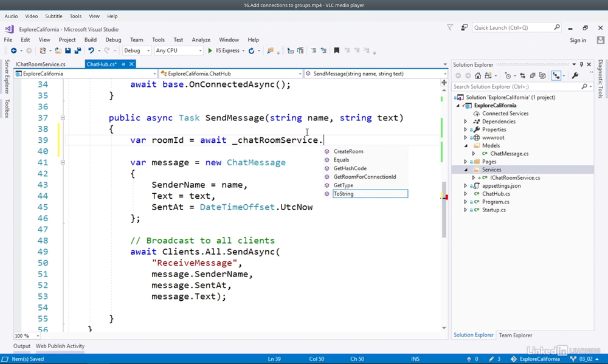Select GetRoomForConnectionId from the autocomplete list

[364, 177]
